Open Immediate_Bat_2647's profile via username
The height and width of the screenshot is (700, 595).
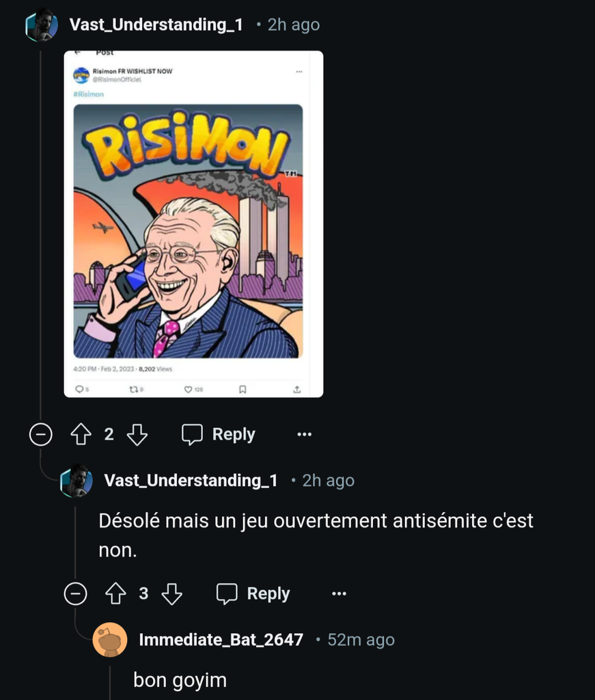pyautogui.click(x=221, y=641)
